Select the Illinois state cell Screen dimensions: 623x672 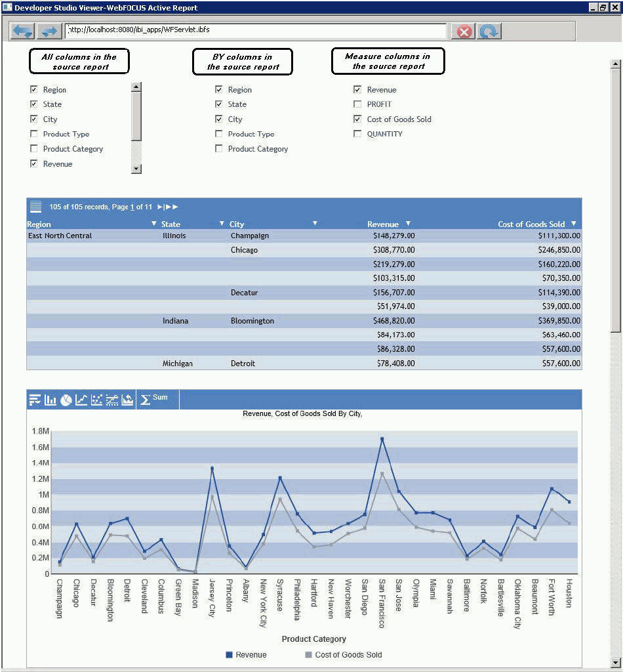(x=174, y=236)
